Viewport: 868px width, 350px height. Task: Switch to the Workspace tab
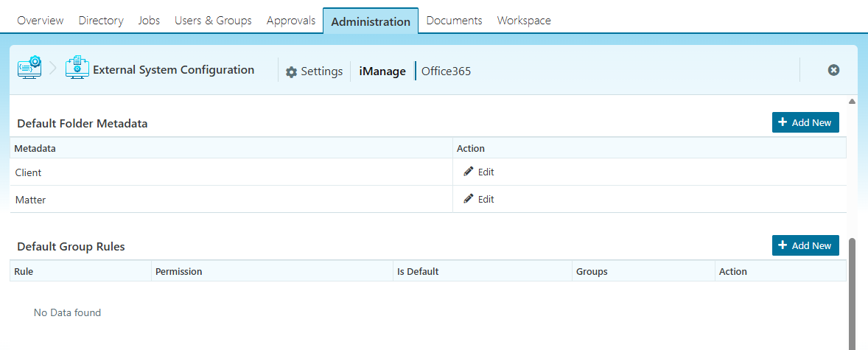[524, 21]
